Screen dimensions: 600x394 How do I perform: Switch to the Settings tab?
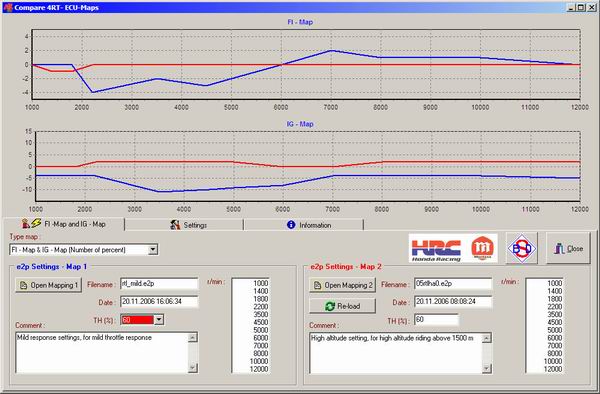point(184,225)
